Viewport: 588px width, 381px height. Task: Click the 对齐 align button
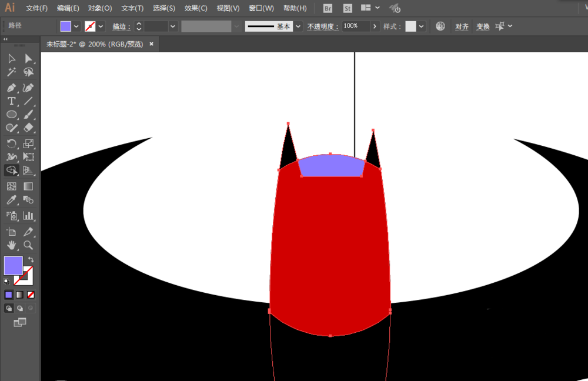pyautogui.click(x=462, y=26)
